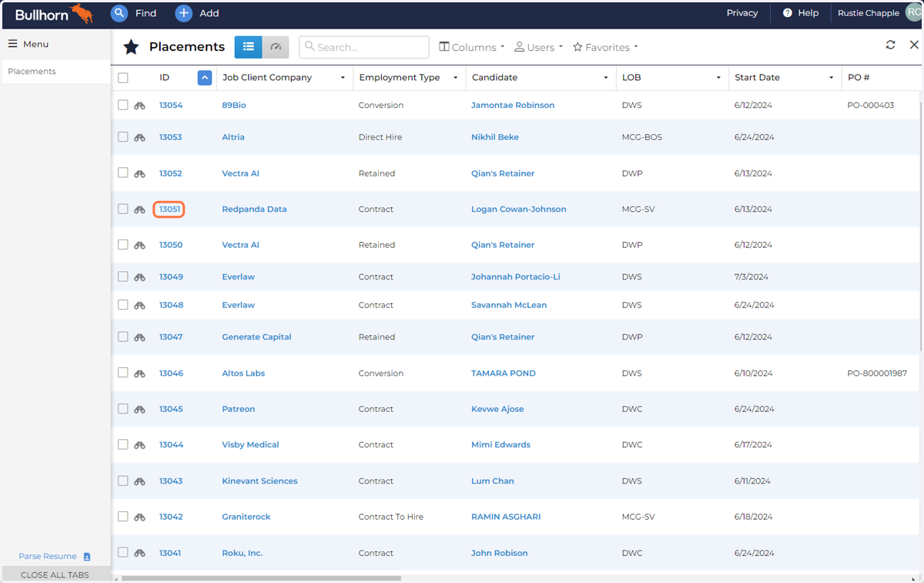Click the horizontal scrollbar thumb
The image size is (924, 583).
pos(261,578)
